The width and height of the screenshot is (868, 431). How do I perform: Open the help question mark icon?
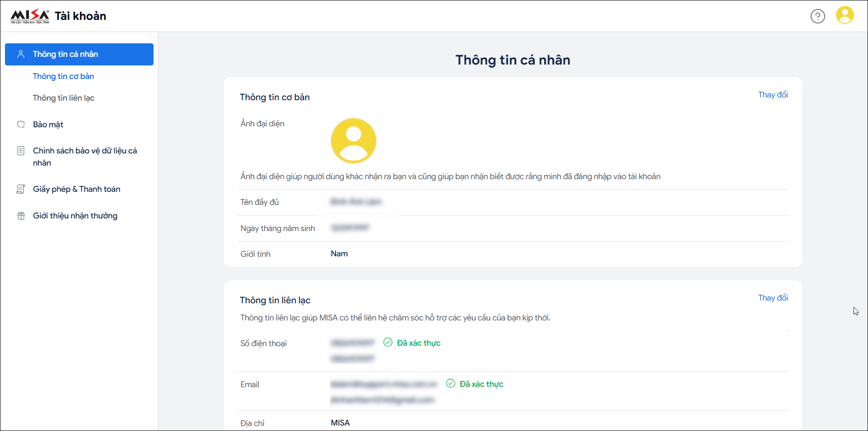click(x=817, y=16)
